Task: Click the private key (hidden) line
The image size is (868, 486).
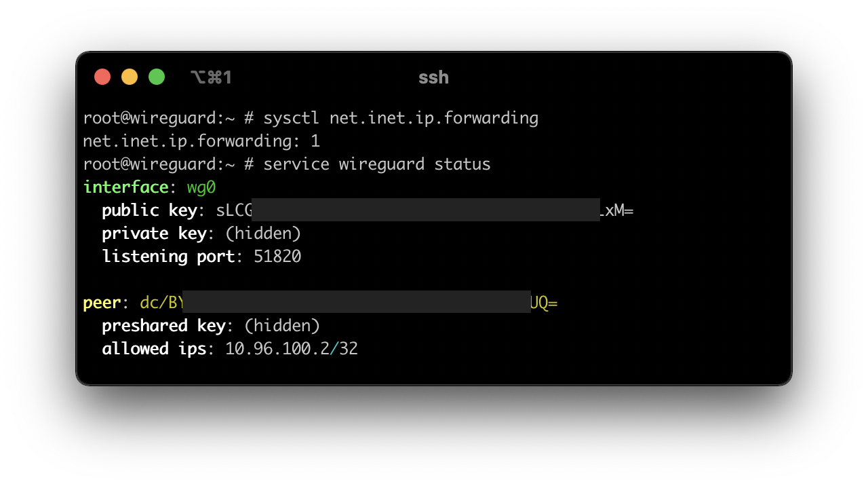Action: pyautogui.click(x=201, y=233)
